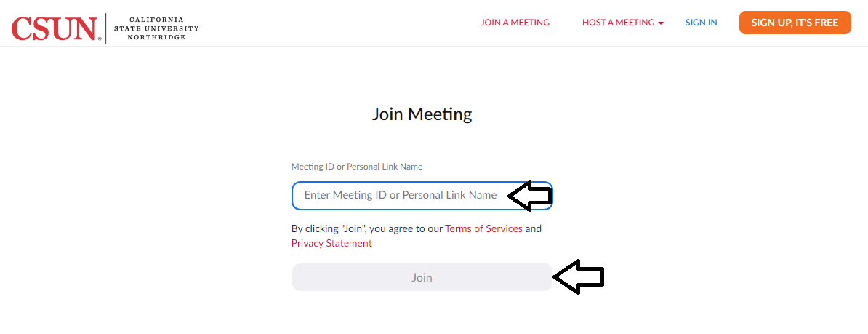Image resolution: width=868 pixels, height=334 pixels.
Task: Open the HOST A MEETING menu label
Action: (x=619, y=23)
